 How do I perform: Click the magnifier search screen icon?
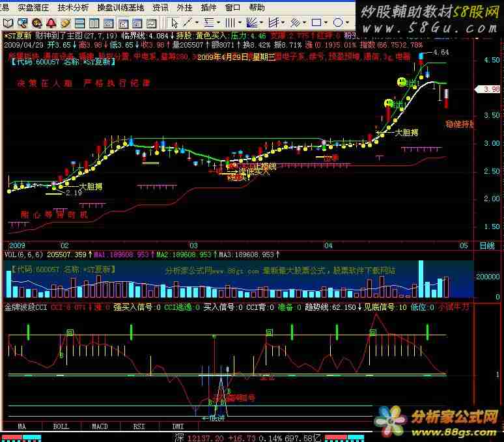(23, 23)
